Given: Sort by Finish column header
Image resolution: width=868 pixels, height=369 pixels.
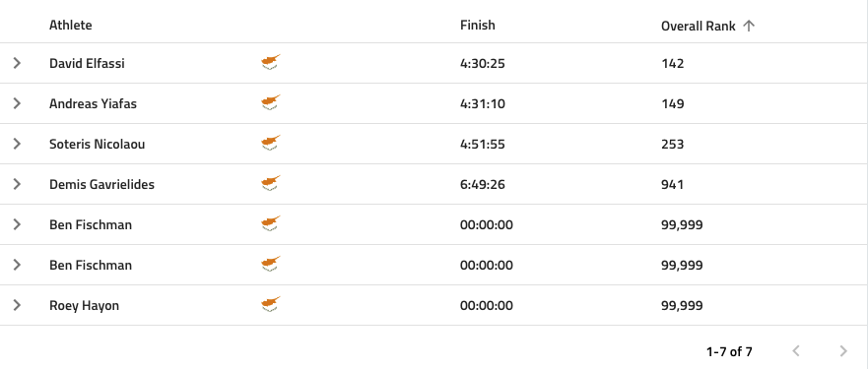Looking at the screenshot, I should 477,25.
